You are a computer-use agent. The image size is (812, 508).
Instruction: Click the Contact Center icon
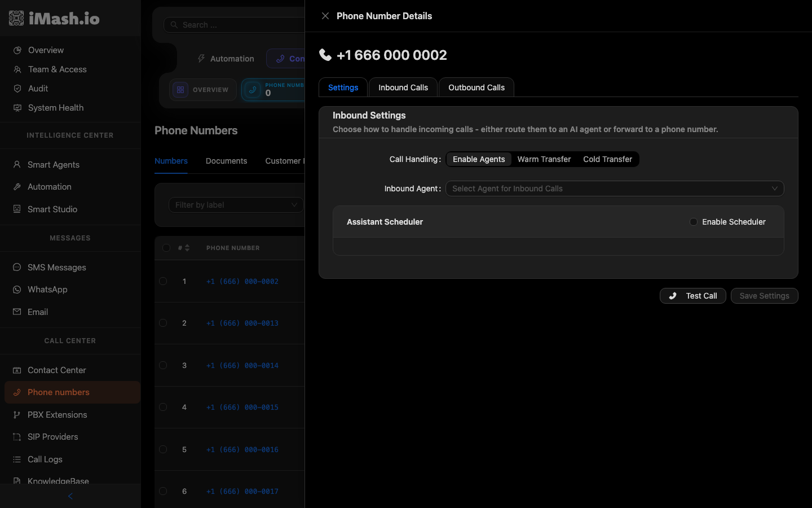tap(17, 370)
